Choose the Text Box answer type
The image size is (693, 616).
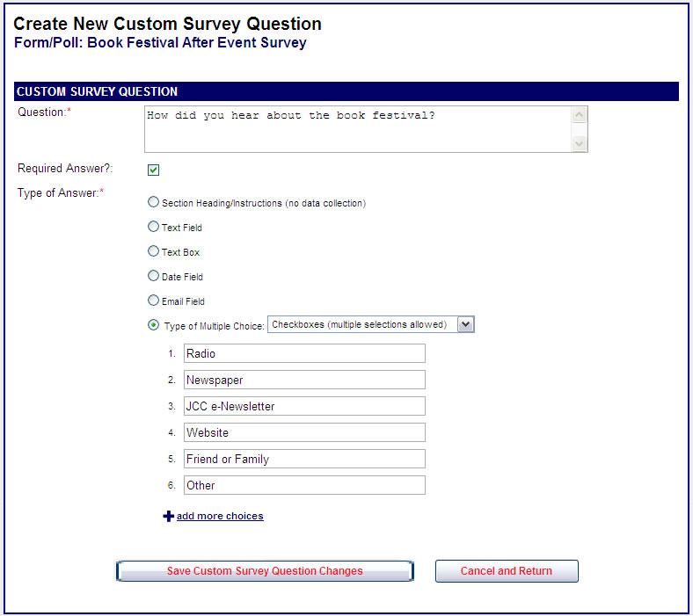pyautogui.click(x=154, y=251)
